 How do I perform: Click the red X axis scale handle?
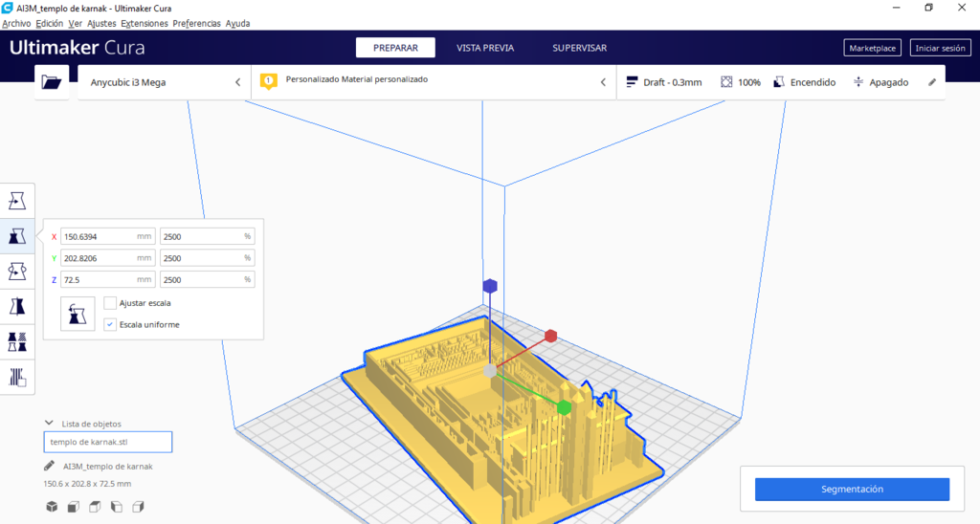(550, 336)
